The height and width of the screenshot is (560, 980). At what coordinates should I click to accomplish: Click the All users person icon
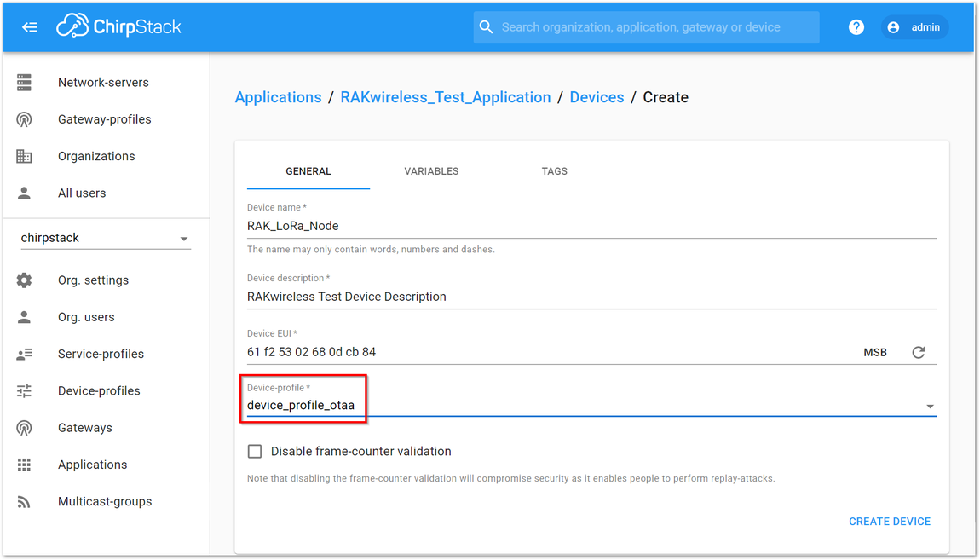click(x=25, y=193)
